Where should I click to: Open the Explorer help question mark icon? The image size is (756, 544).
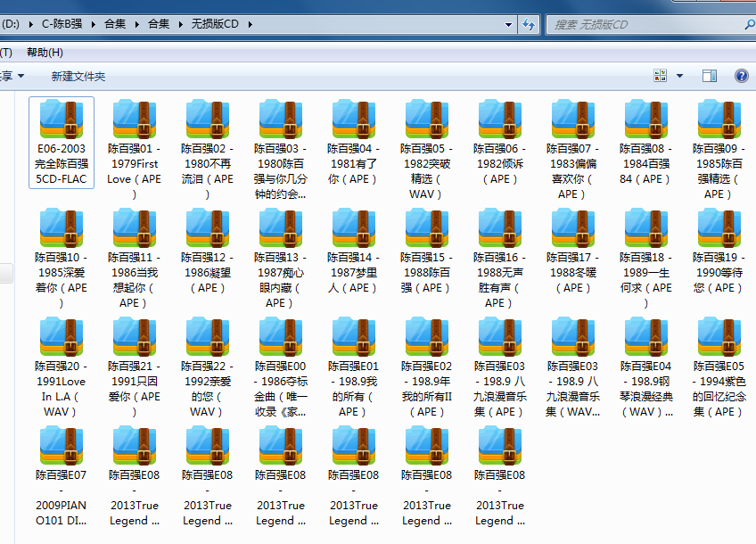tap(741, 76)
